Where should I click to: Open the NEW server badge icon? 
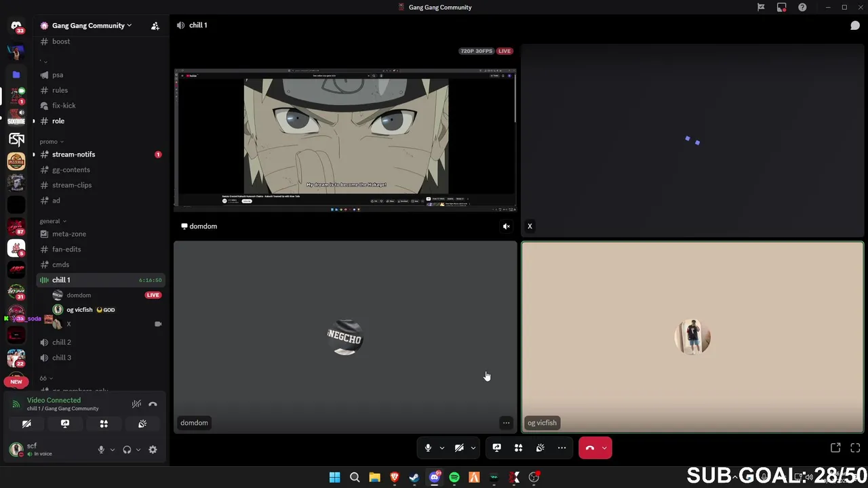(x=16, y=382)
